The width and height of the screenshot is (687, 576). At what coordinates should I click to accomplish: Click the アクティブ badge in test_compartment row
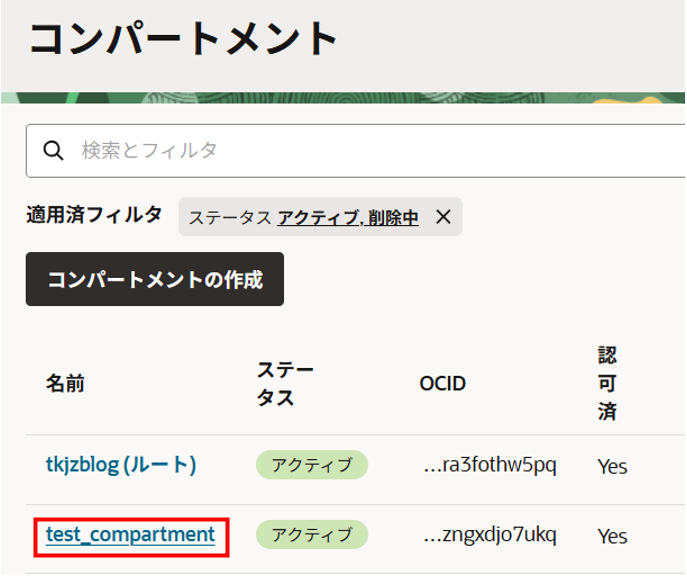coord(312,535)
